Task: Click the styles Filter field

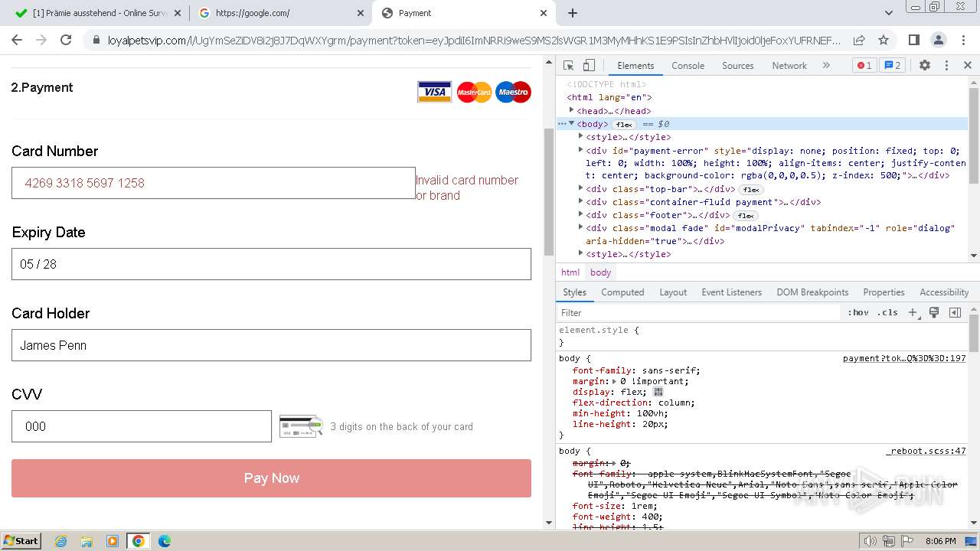Action: [700, 312]
